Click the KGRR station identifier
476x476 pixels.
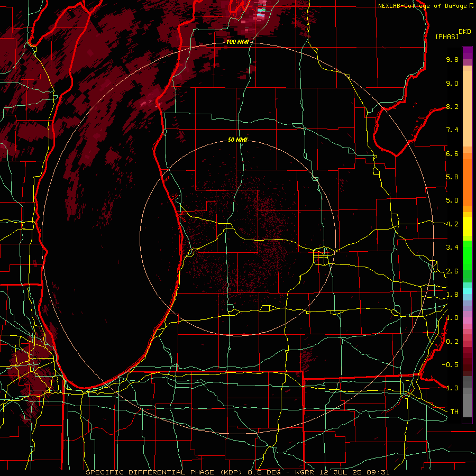click(x=305, y=472)
